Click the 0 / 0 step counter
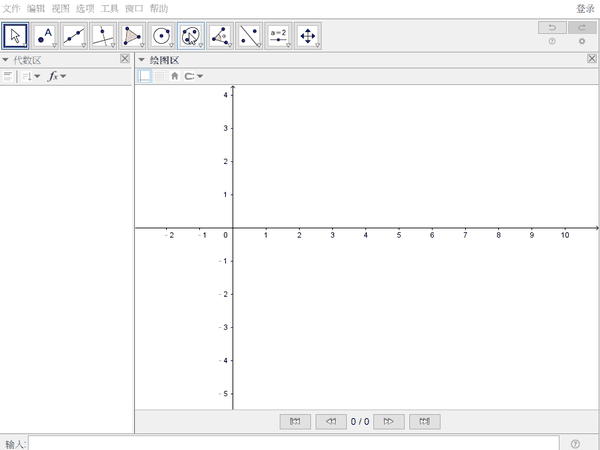The image size is (600, 450). (360, 422)
